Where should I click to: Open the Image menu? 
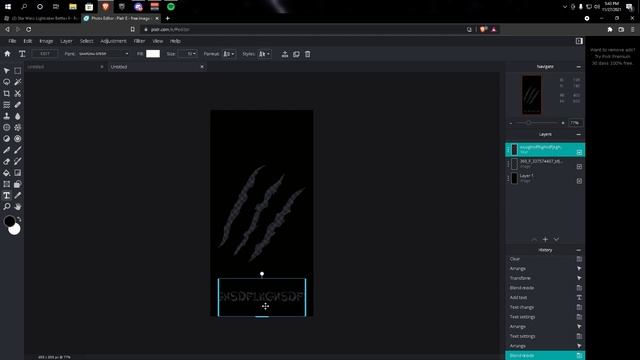pos(46,41)
